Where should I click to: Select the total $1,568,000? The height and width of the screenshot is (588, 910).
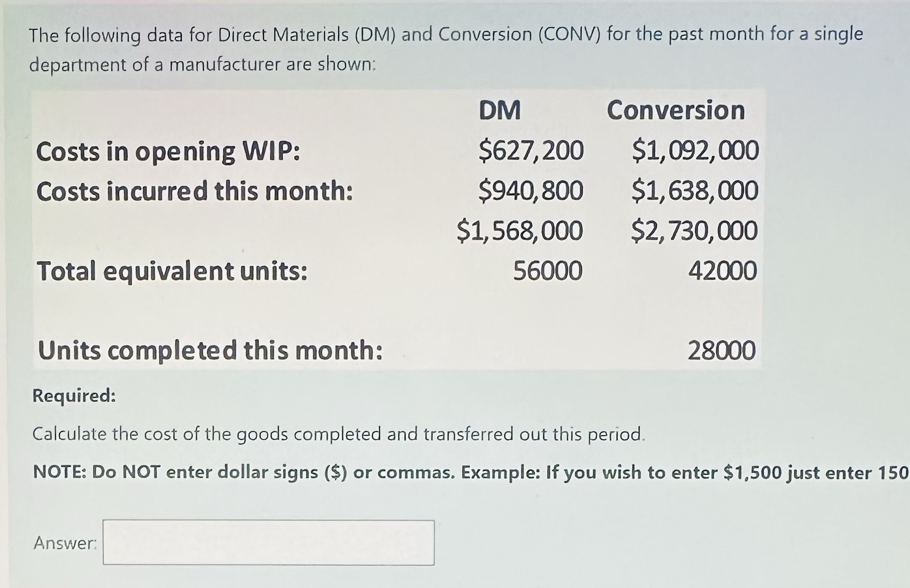click(x=520, y=231)
